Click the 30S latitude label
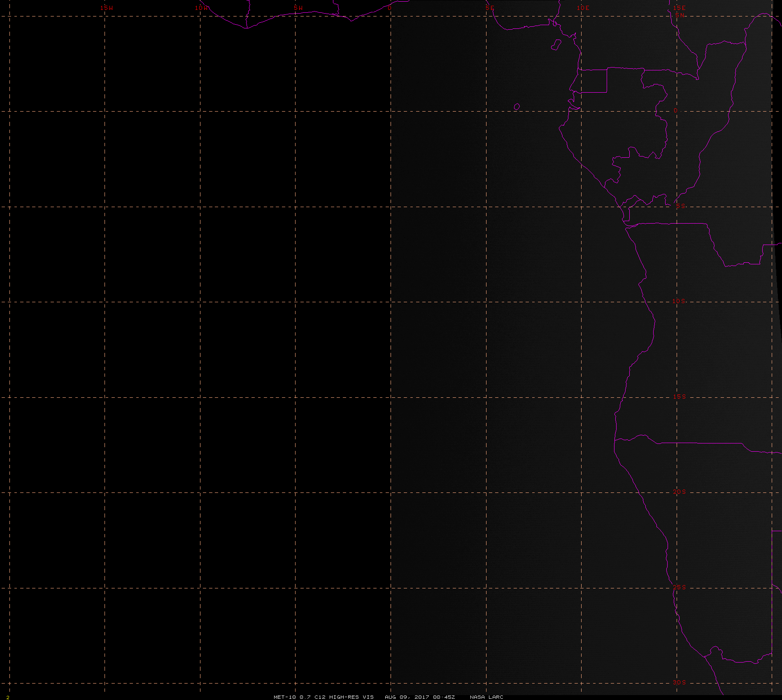The height and width of the screenshot is (700, 782). pyautogui.click(x=680, y=682)
